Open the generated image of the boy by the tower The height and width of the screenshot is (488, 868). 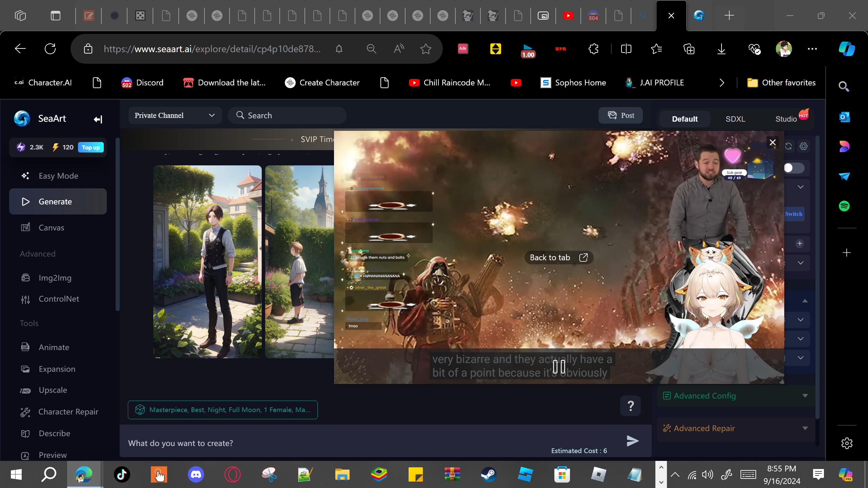coord(299,262)
